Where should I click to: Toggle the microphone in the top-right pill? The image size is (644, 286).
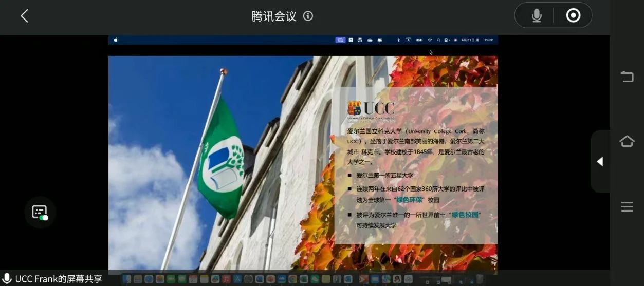[537, 16]
